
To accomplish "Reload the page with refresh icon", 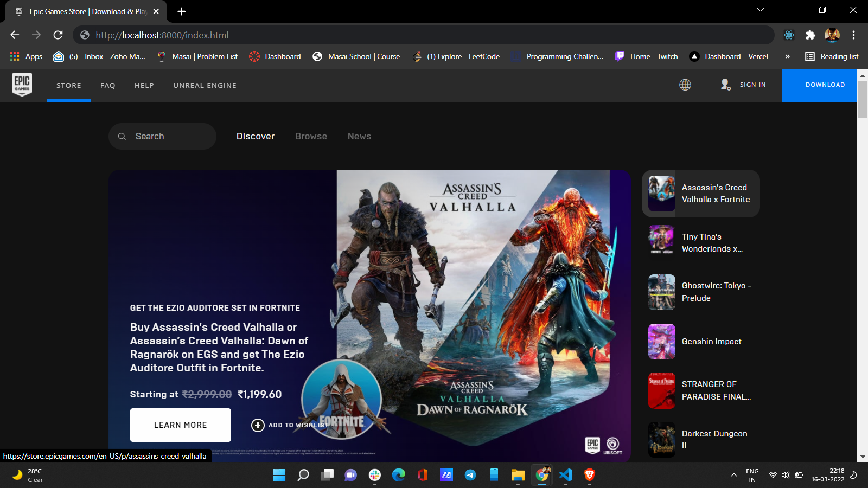I will [58, 35].
